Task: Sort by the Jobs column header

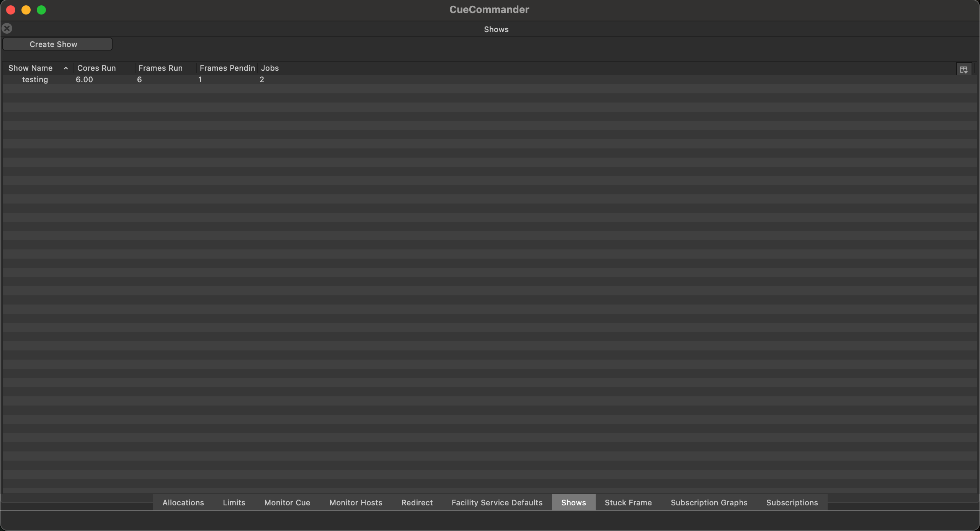Action: click(270, 68)
